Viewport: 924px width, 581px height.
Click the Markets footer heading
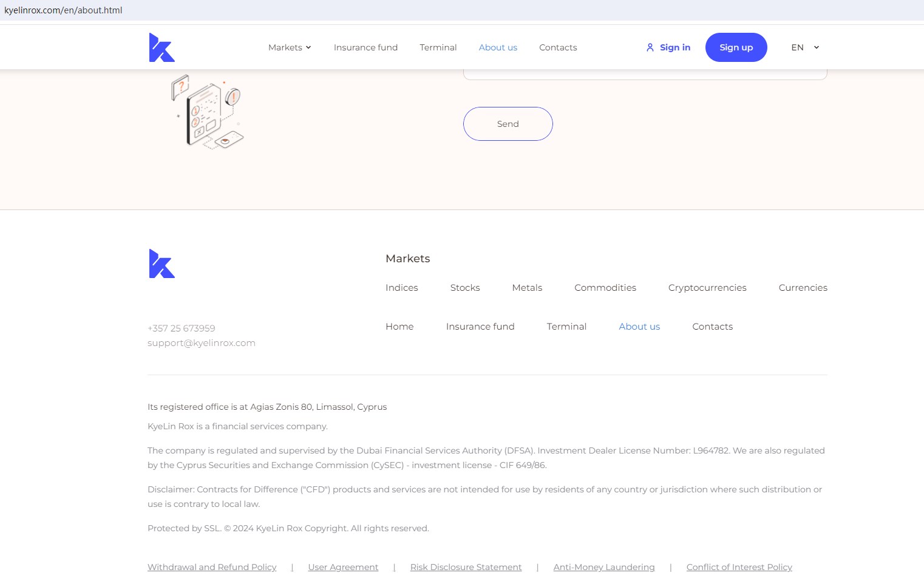408,259
